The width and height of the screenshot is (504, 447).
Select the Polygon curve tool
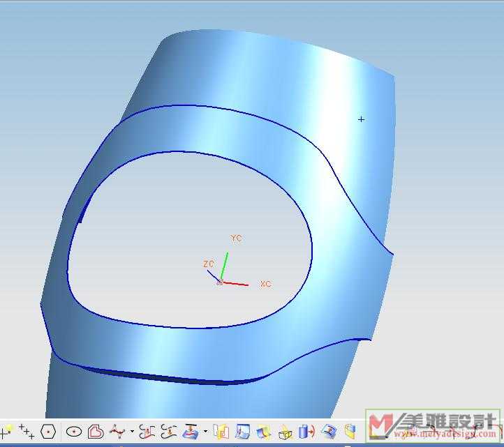[x=47, y=432]
